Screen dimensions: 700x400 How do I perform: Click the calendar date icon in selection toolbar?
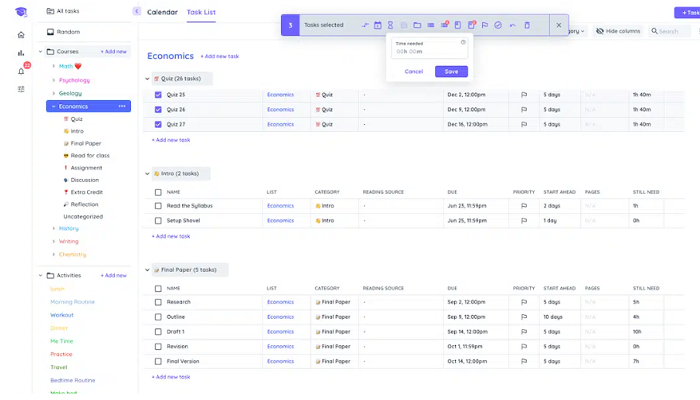coord(378,25)
